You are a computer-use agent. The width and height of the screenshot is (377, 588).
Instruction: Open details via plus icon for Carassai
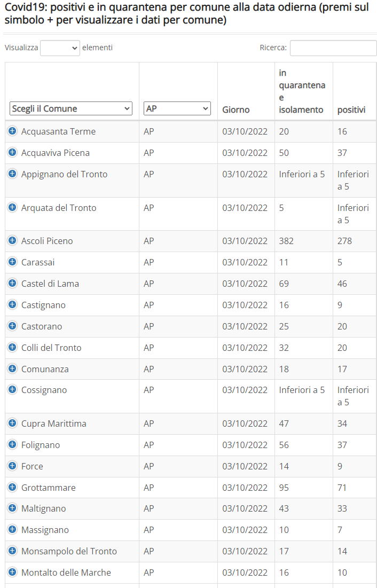(x=12, y=262)
